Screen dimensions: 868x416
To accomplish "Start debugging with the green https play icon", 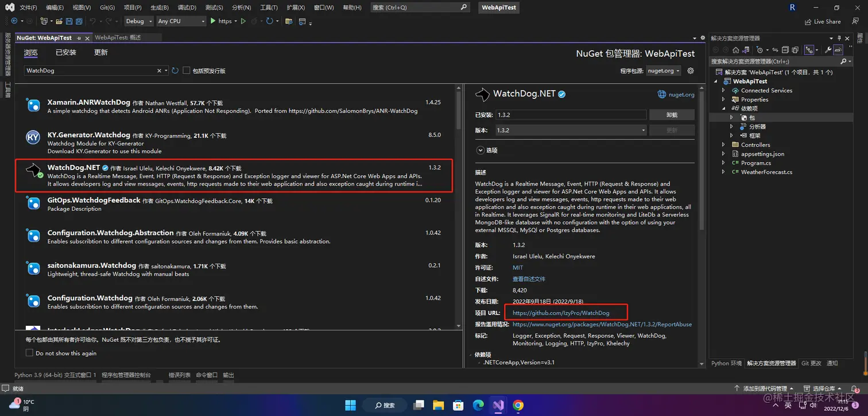I will (x=213, y=21).
